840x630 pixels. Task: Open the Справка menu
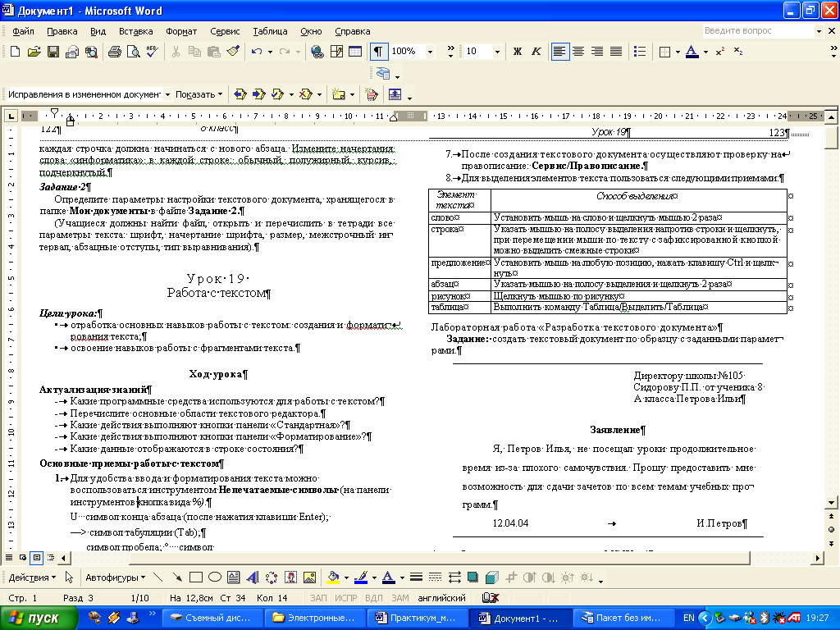[353, 31]
